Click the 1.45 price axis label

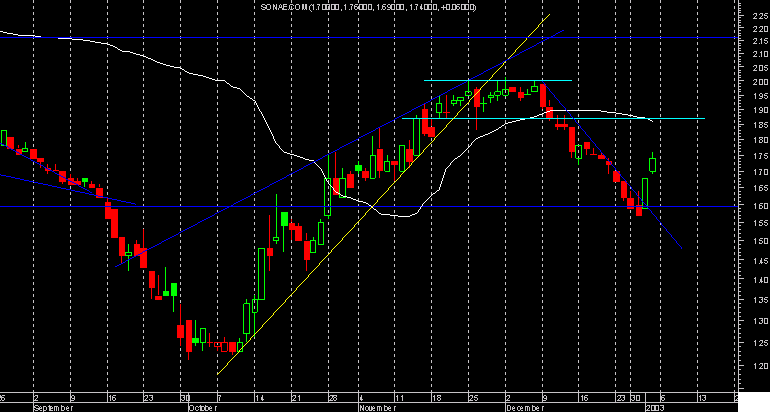(x=760, y=260)
